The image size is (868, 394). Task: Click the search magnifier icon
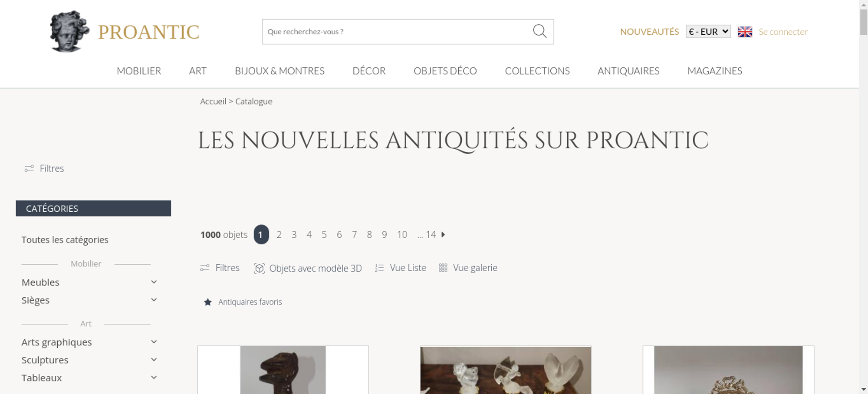coord(539,31)
